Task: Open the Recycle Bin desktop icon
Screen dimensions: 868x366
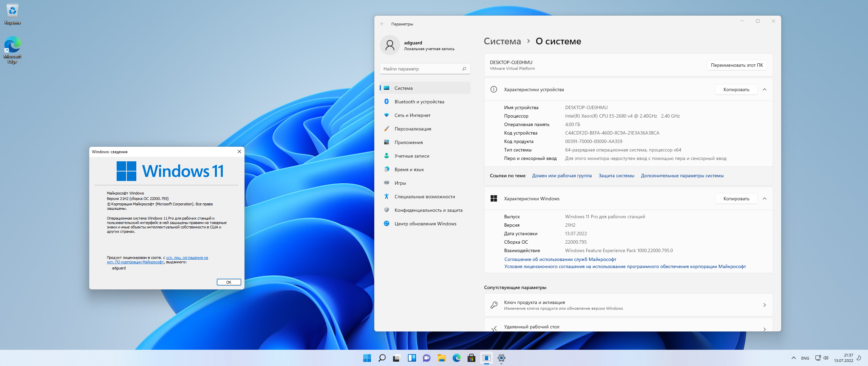Action: 13,14
